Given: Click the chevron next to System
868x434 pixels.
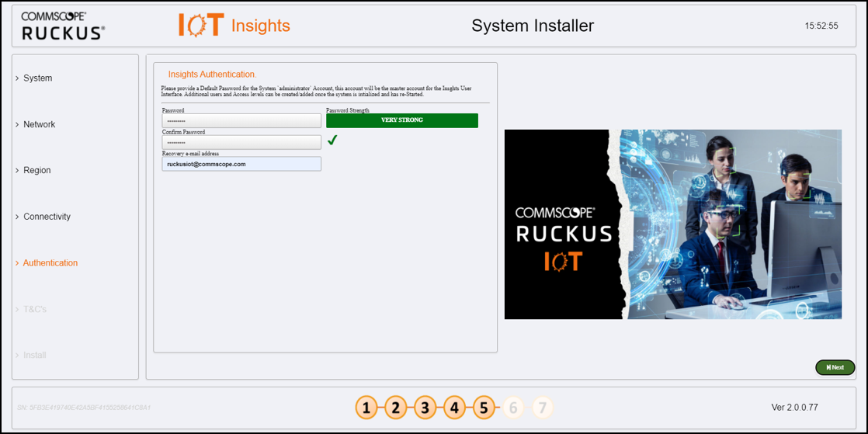Looking at the screenshot, I should point(17,78).
